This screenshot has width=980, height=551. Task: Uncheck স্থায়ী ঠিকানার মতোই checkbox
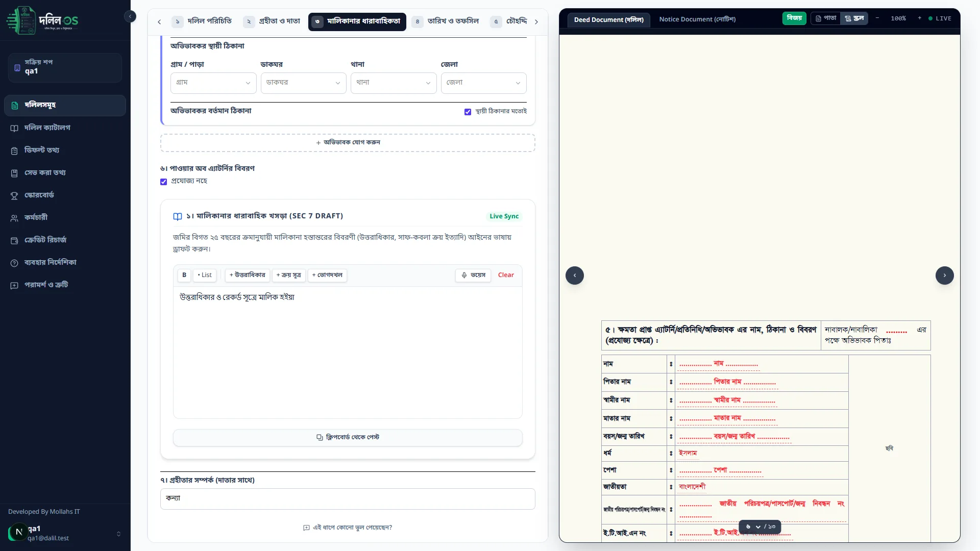(x=468, y=112)
